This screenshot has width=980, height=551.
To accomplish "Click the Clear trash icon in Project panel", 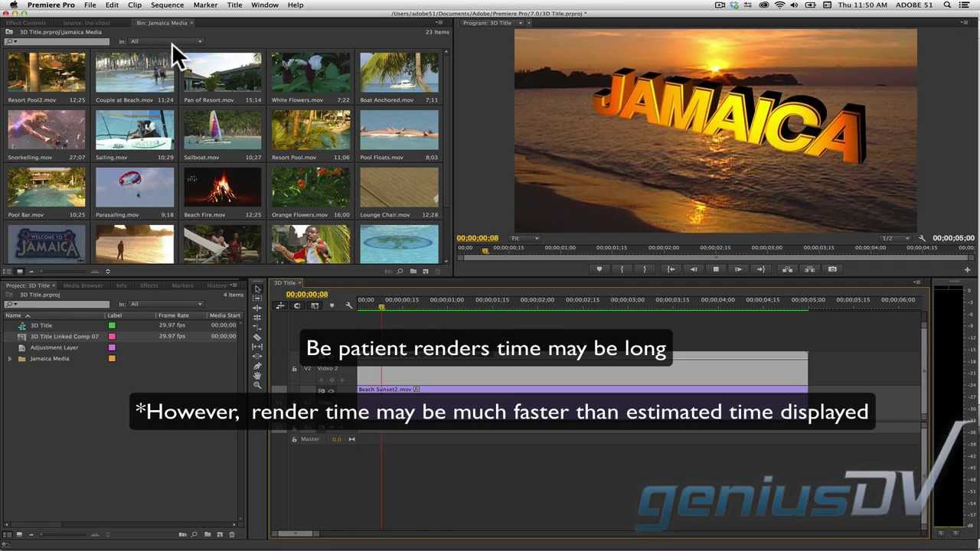I will tap(232, 534).
